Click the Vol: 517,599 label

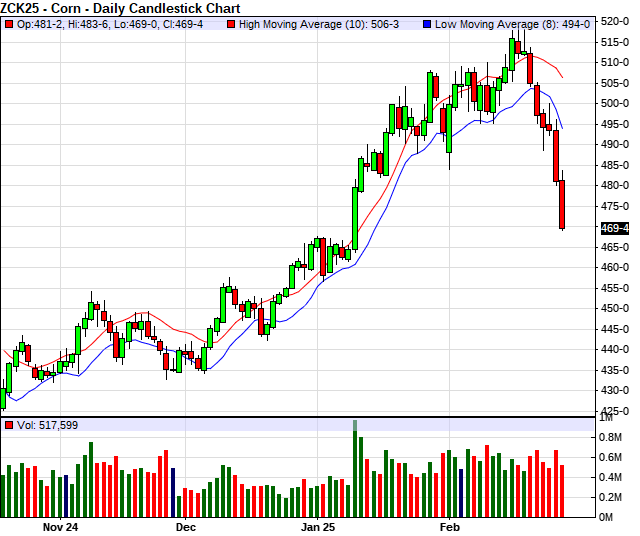click(48, 425)
